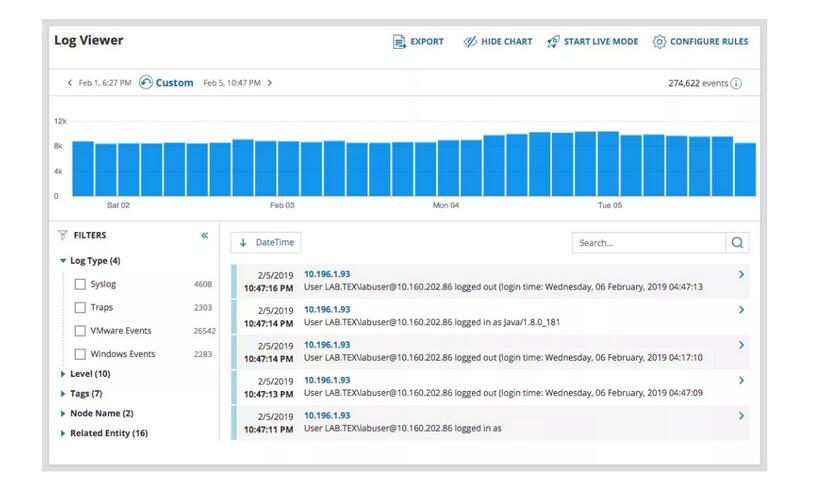Click the magnifying glass search icon
The image size is (821, 493).
737,242
